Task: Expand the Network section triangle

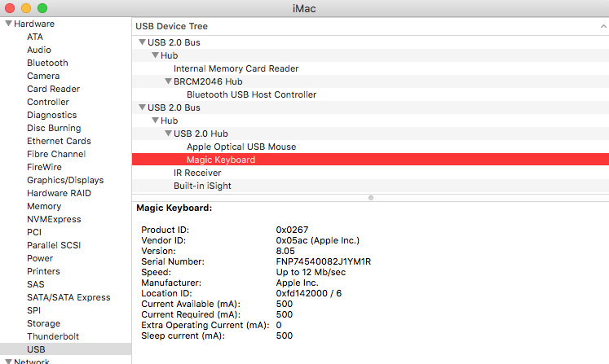Action: pos(8,362)
